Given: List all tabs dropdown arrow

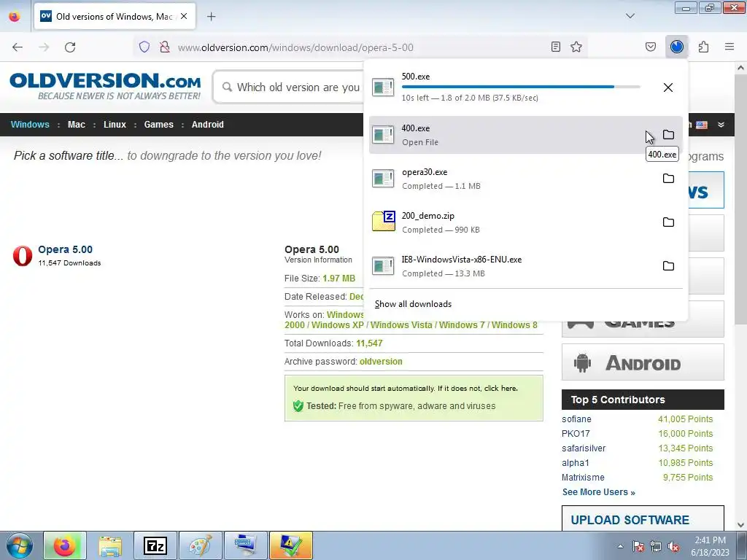Looking at the screenshot, I should 630,16.
